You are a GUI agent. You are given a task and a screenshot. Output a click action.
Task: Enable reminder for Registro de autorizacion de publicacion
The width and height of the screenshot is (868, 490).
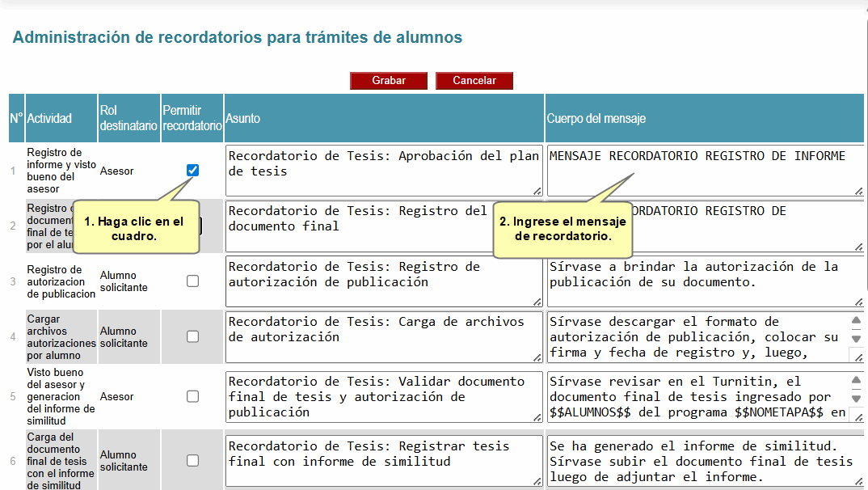point(192,281)
